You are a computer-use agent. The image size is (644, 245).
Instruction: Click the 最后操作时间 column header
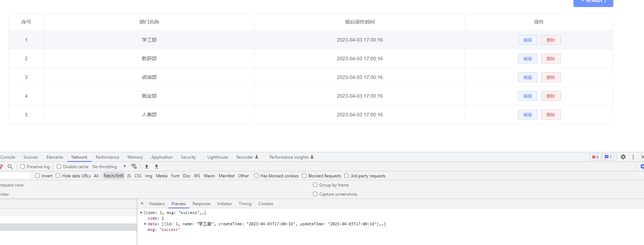tap(360, 22)
